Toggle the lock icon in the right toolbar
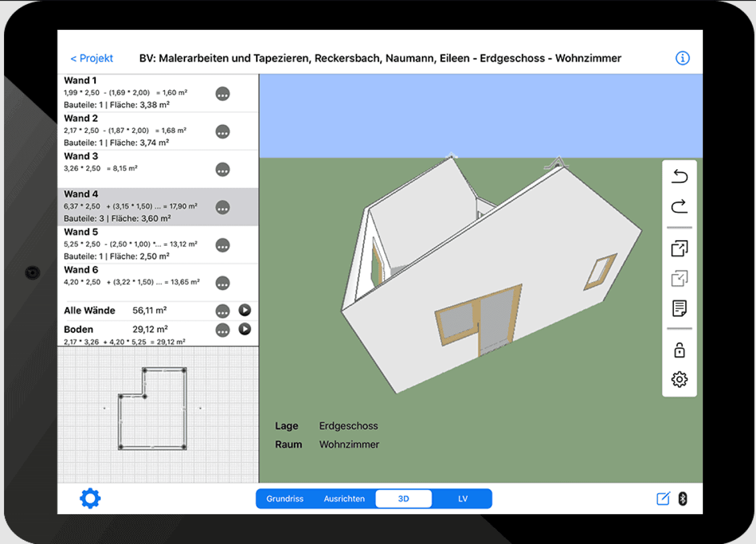The width and height of the screenshot is (756, 544). pyautogui.click(x=679, y=350)
